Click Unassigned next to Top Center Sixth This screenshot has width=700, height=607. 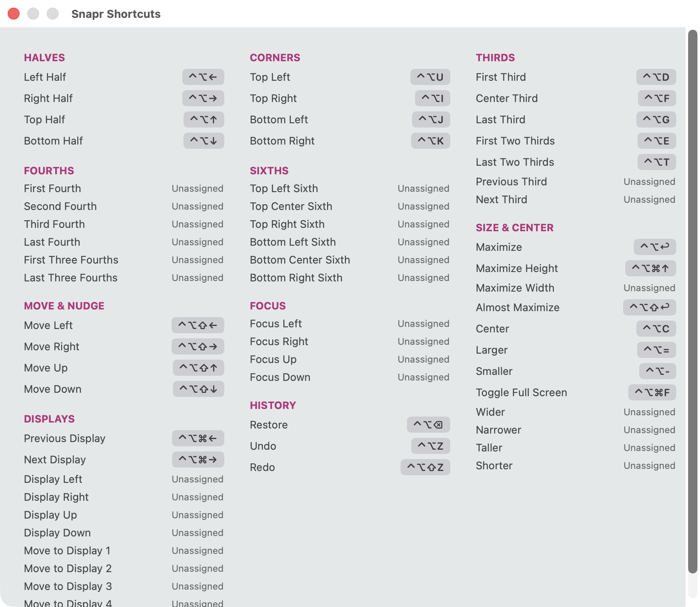[423, 206]
